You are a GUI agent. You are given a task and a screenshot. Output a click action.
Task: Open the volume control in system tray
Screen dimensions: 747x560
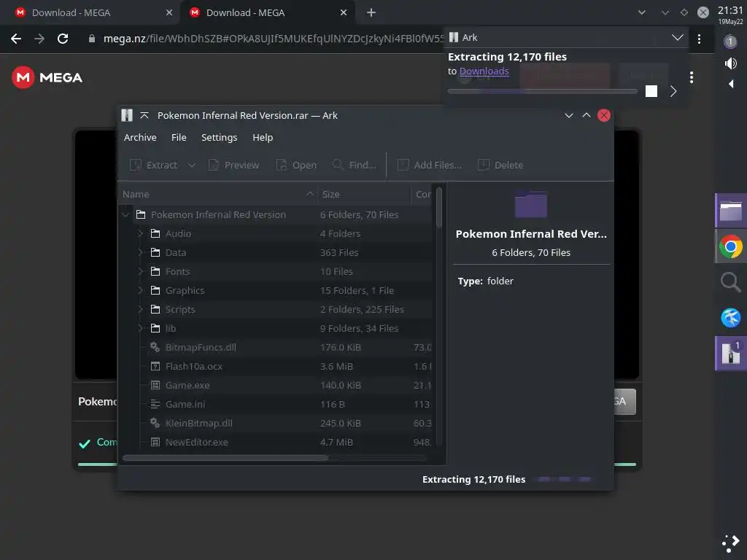pyautogui.click(x=730, y=63)
